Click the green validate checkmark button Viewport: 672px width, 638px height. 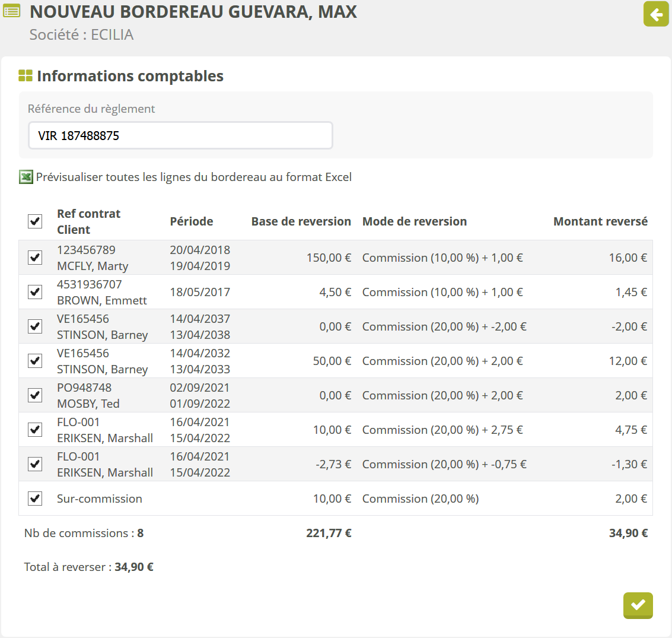click(638, 605)
